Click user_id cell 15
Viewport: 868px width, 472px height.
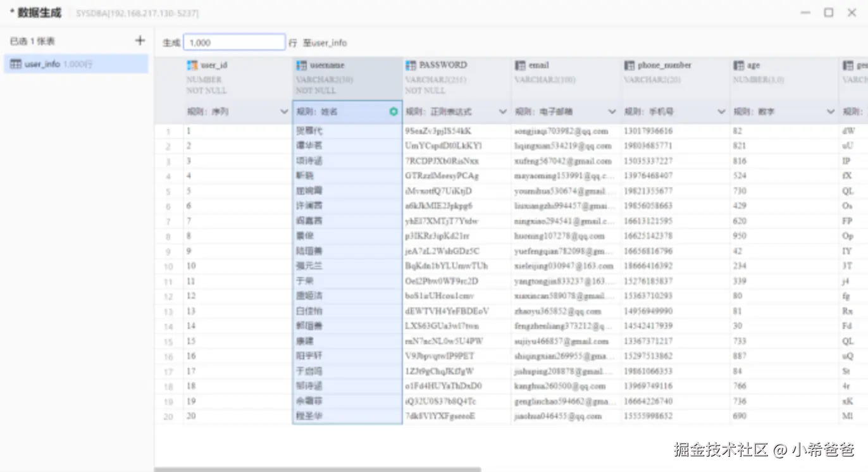tap(191, 341)
